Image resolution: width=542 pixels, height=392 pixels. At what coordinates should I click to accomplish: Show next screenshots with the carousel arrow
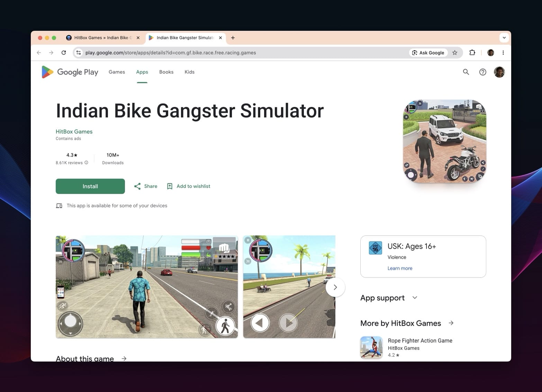click(335, 287)
